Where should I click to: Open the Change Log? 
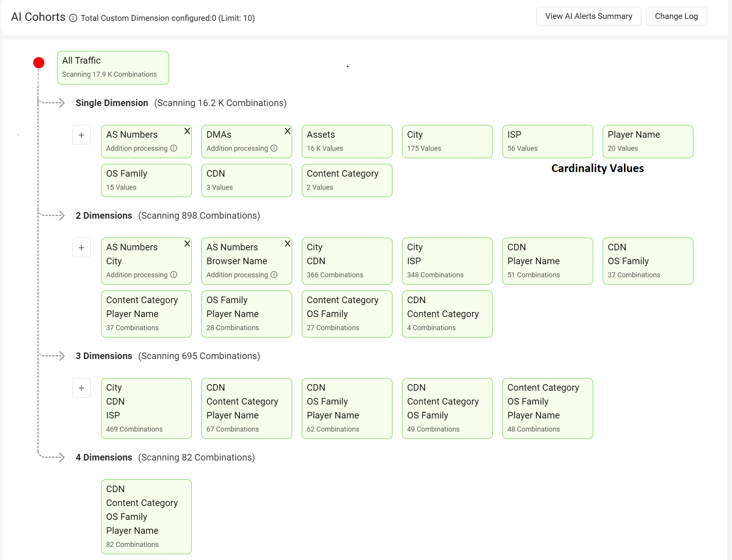coord(676,16)
